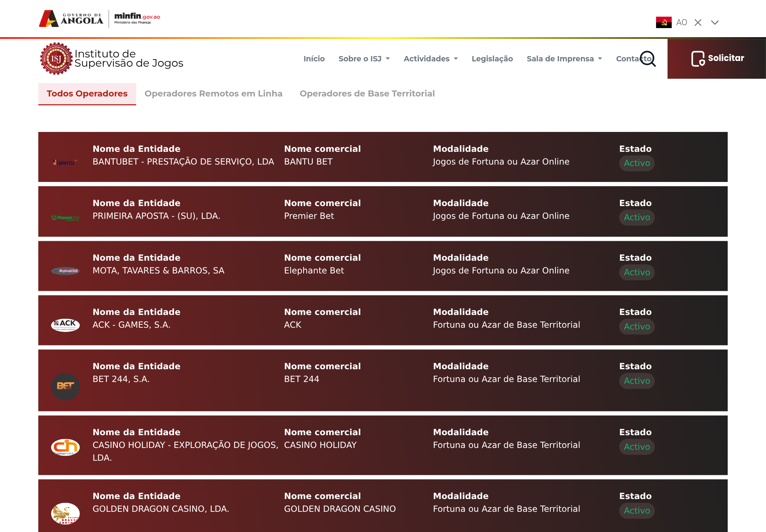Click BANTU BET modality Jogos de Fortuna Online
This screenshot has width=766, height=532.
501,162
